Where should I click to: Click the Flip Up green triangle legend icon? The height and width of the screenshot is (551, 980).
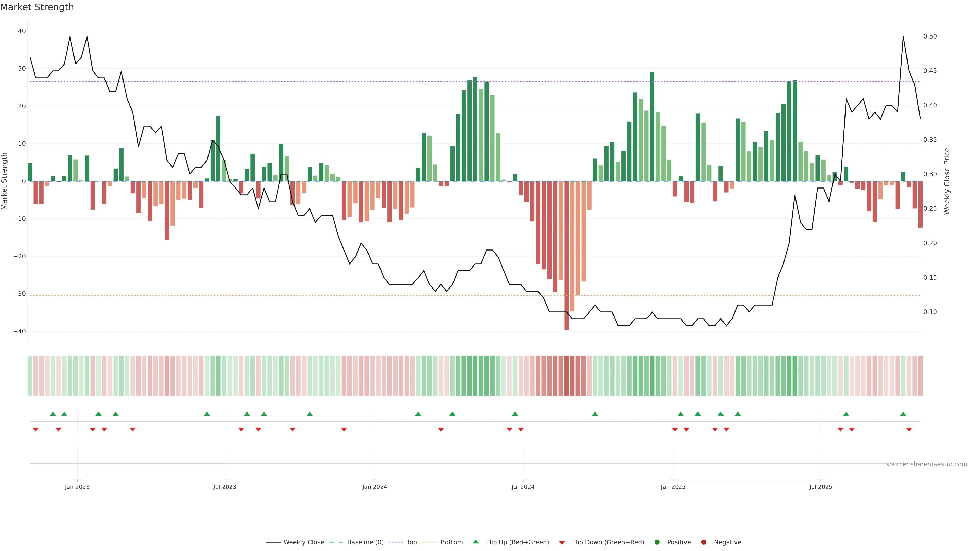tap(475, 542)
